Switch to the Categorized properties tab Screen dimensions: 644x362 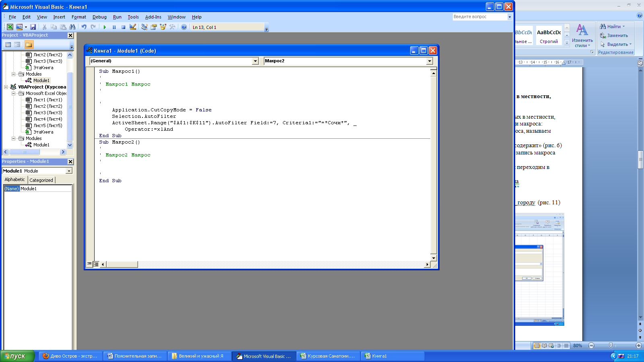(41, 180)
